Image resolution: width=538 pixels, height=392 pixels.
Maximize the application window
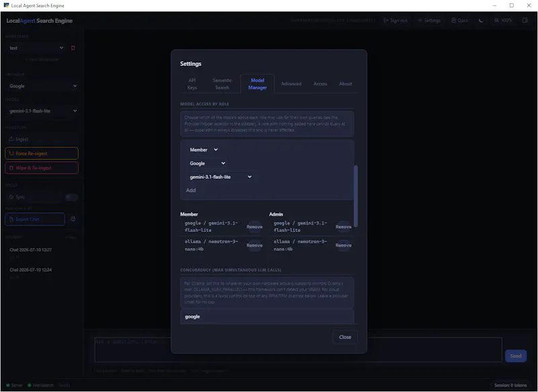[x=512, y=5]
